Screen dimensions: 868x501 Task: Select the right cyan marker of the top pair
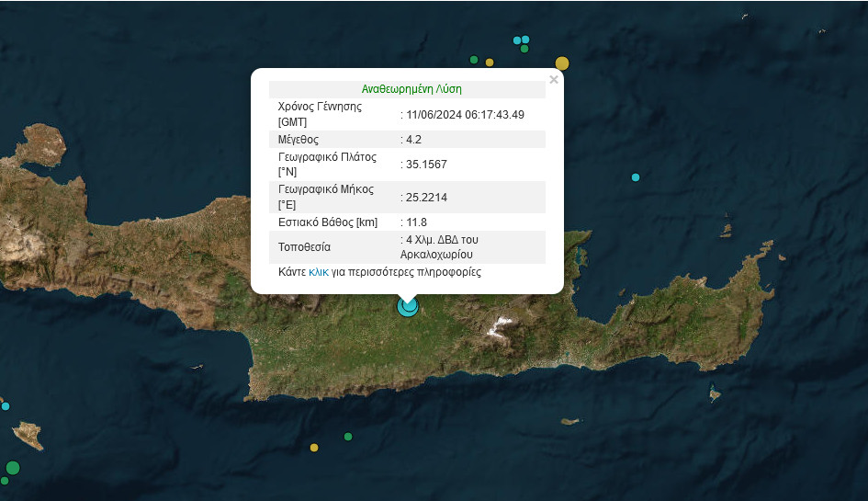[526, 40]
